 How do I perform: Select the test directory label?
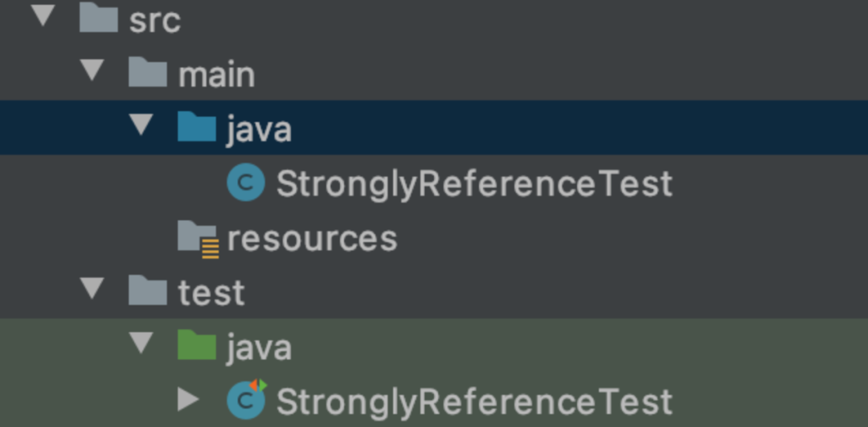(211, 292)
